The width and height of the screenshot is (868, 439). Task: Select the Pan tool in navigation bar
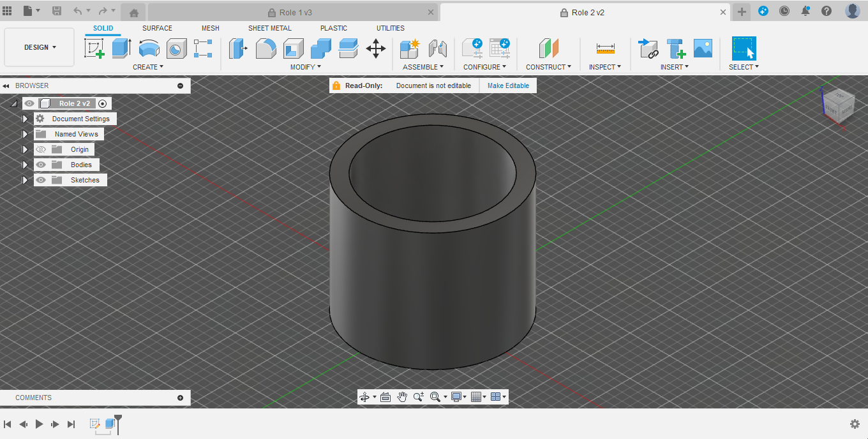pyautogui.click(x=401, y=396)
